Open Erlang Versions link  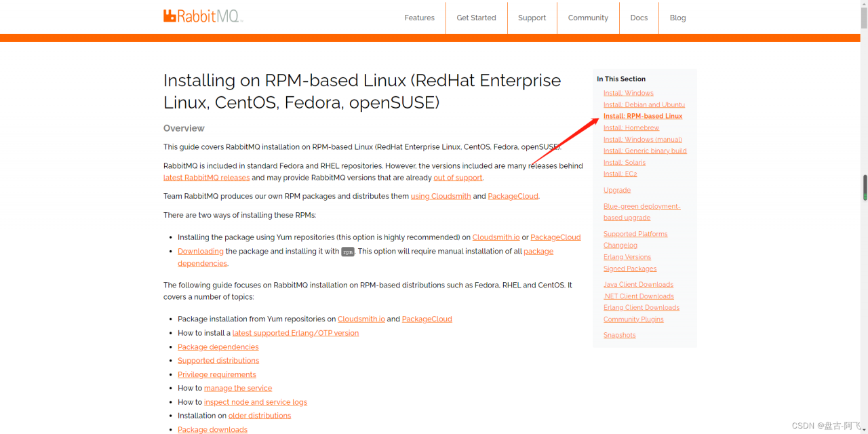click(627, 257)
